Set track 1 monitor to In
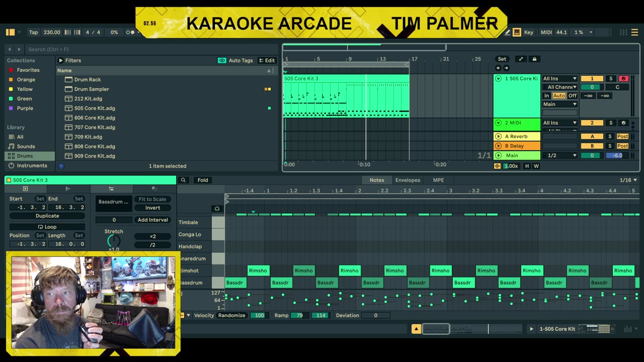 point(547,96)
